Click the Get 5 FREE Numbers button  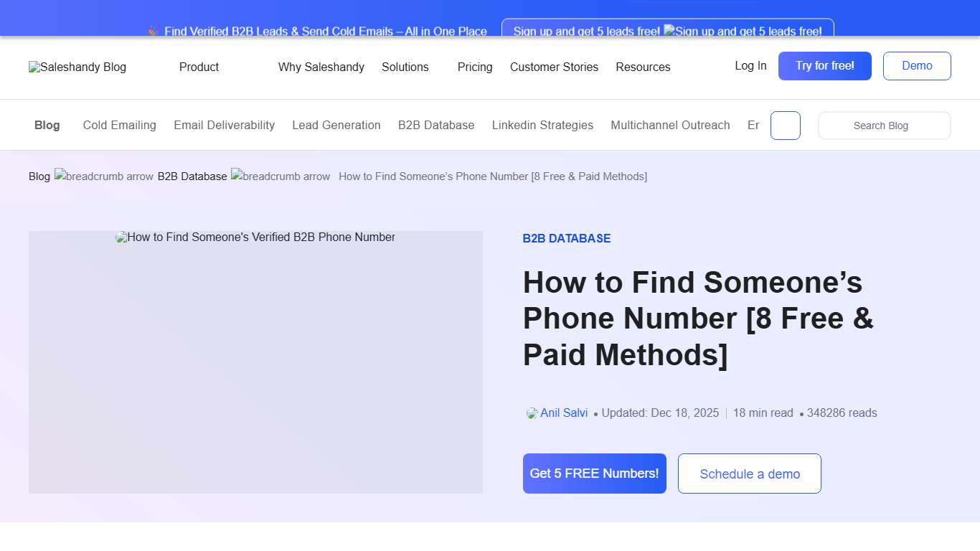pyautogui.click(x=594, y=474)
